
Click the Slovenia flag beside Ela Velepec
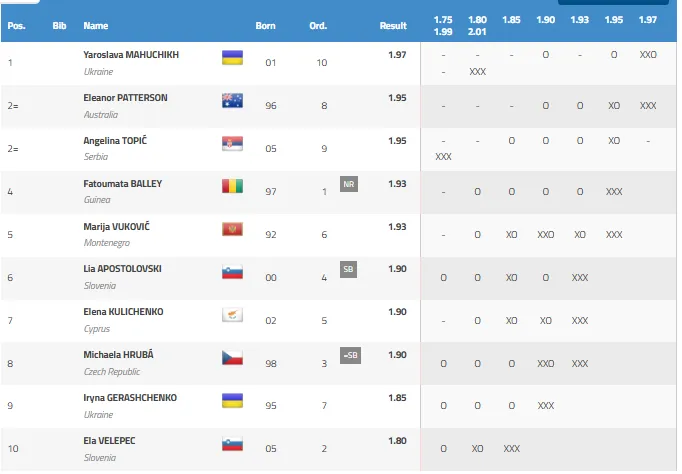(232, 444)
